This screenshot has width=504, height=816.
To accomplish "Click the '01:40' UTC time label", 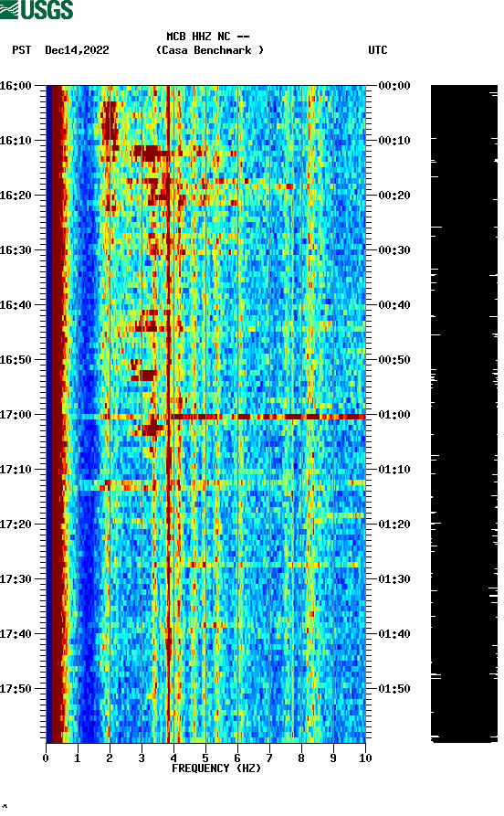I will [394, 634].
